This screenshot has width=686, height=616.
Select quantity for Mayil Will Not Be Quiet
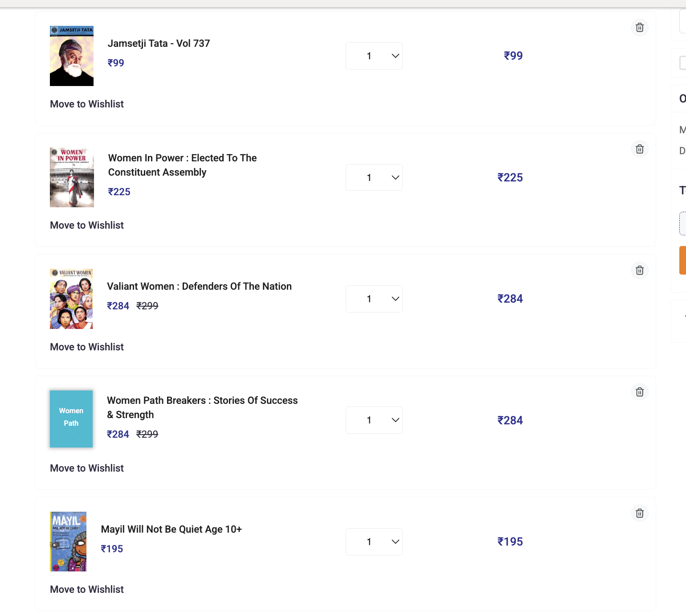pyautogui.click(x=374, y=542)
